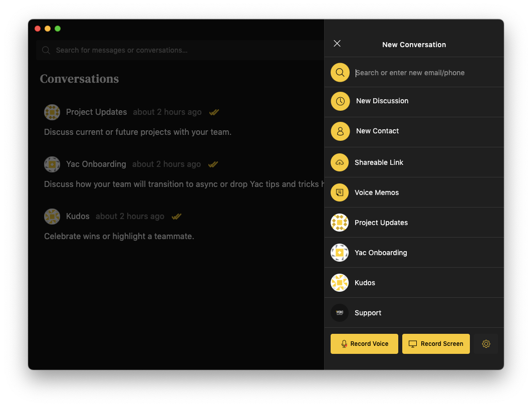Focus the Search or enter new email/phone field
This screenshot has height=407, width=532.
coord(426,73)
